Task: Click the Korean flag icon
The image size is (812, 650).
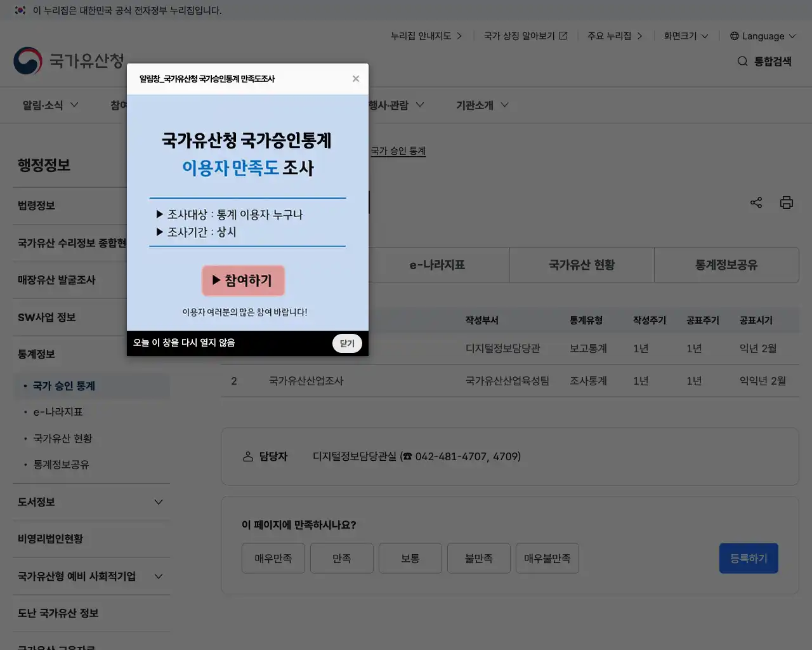Action: coord(20,10)
